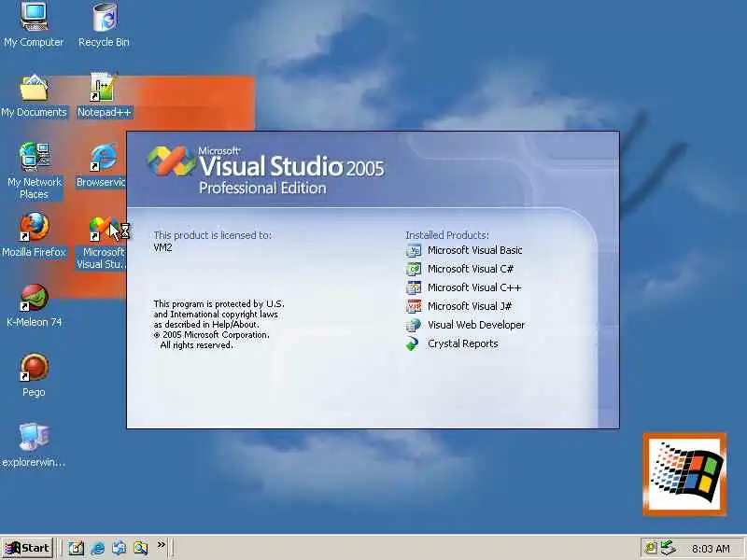Click the 'Professional Edition' splash text
747x560 pixels.
262,189
